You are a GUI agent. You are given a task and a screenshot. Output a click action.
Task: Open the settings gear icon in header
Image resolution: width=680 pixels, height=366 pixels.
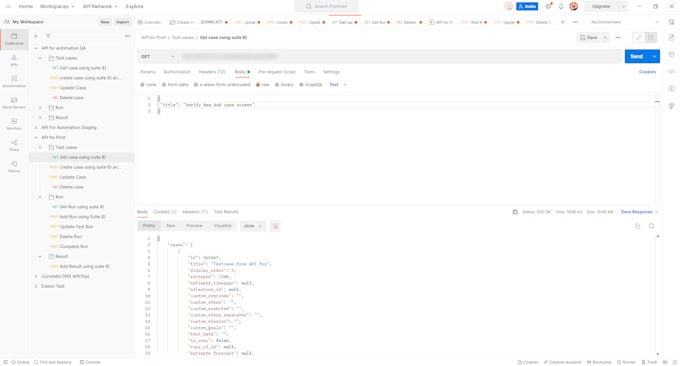point(548,7)
